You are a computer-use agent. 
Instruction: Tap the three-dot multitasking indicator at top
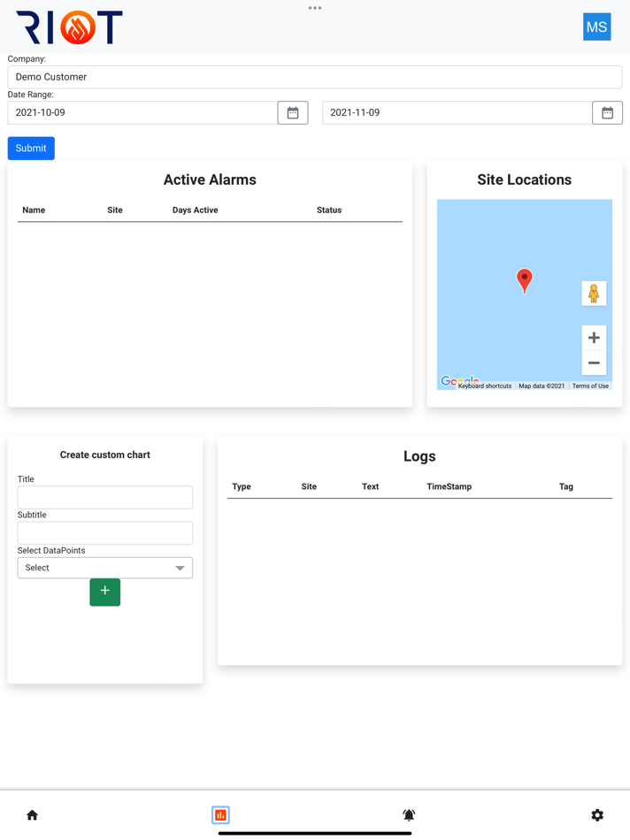[x=315, y=8]
